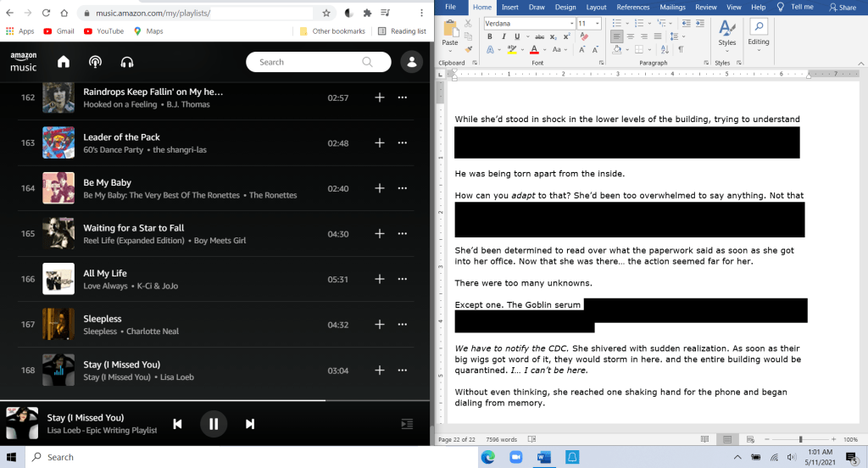
Task: Open the References ribbon tab
Action: [x=632, y=7]
